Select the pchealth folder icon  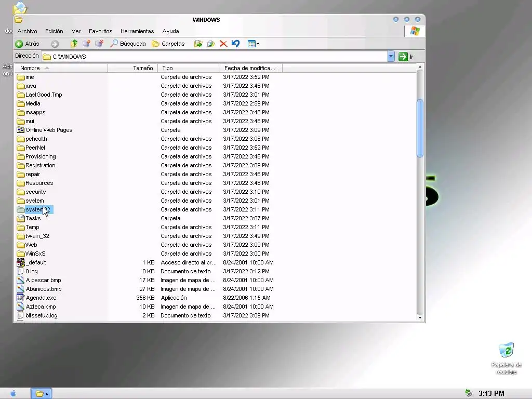(x=21, y=139)
